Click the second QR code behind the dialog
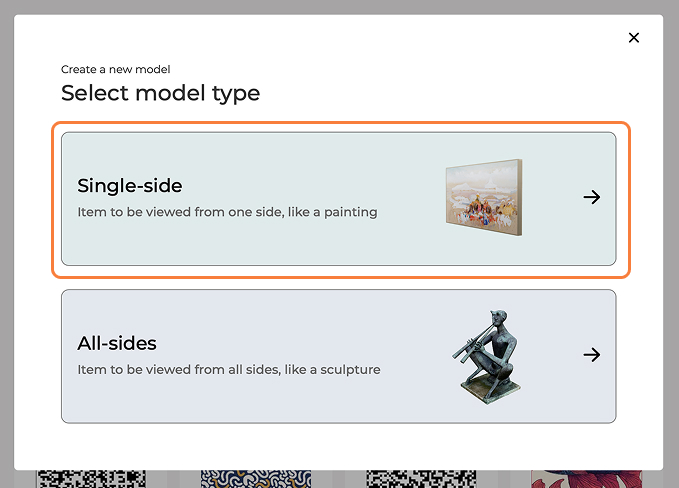Image resolution: width=679 pixels, height=488 pixels. pyautogui.click(x=420, y=478)
